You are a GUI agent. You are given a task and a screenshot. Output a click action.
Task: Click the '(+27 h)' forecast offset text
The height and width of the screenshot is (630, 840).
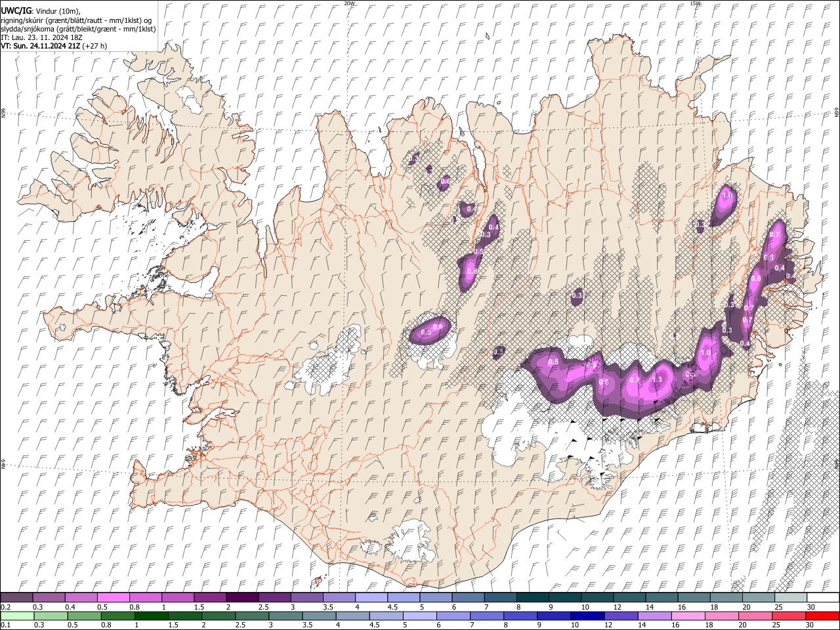[95, 46]
